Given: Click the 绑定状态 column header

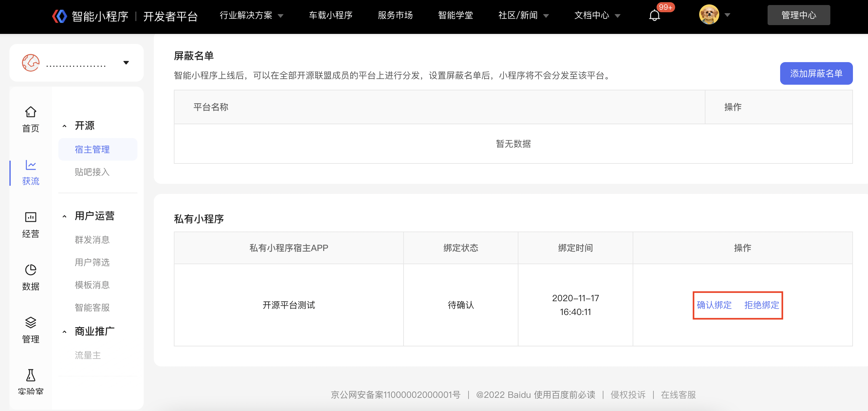Looking at the screenshot, I should pyautogui.click(x=461, y=248).
